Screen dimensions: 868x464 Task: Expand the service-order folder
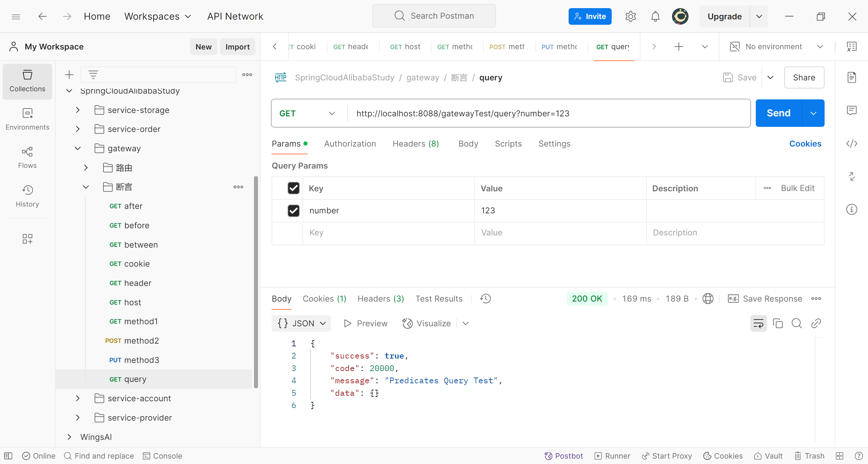(x=78, y=129)
